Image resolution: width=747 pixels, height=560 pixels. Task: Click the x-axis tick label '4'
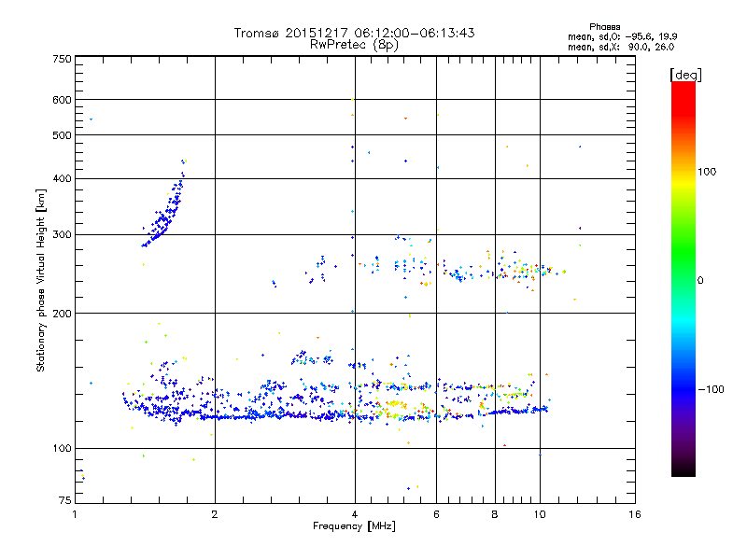click(355, 514)
